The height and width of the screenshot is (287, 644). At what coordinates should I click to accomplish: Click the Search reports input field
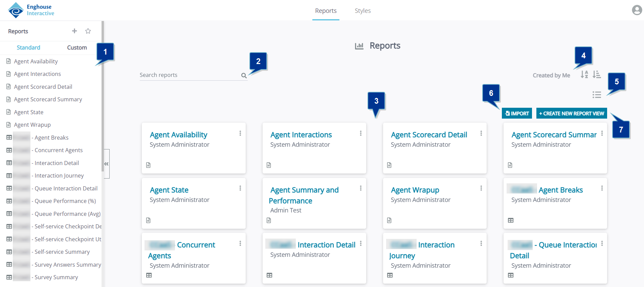tap(190, 75)
